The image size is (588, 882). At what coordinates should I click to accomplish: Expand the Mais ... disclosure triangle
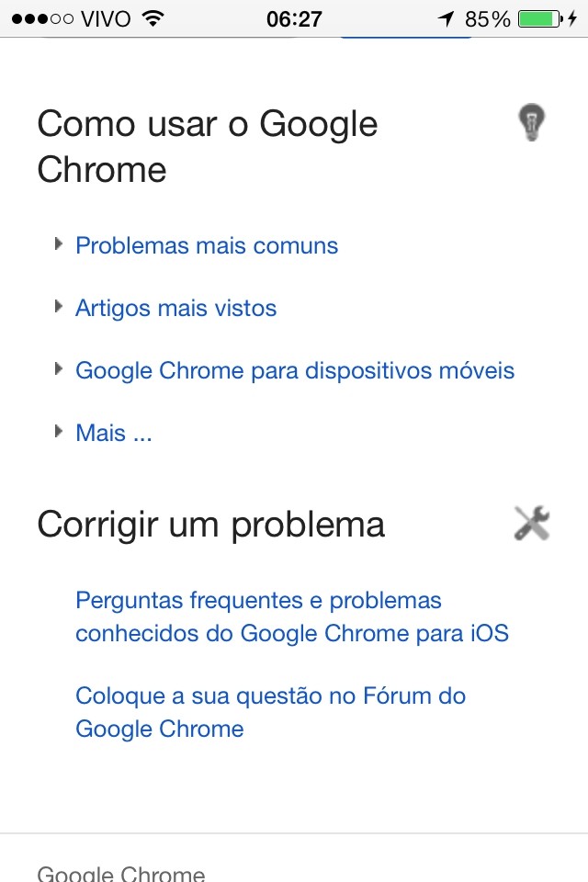pyautogui.click(x=58, y=432)
